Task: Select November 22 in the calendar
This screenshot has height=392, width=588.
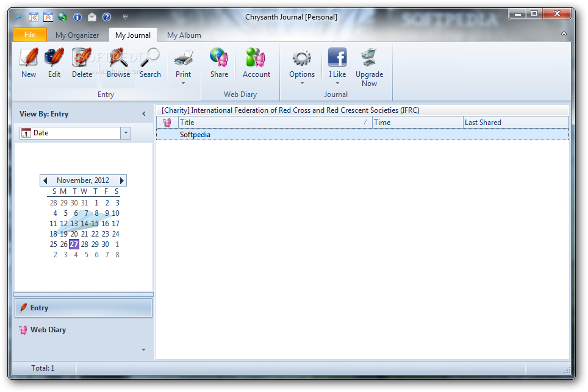Action: coord(95,234)
